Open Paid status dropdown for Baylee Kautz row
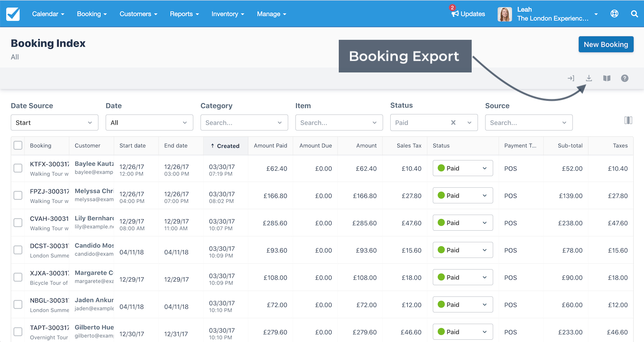The height and width of the screenshot is (342, 644). coord(463,168)
